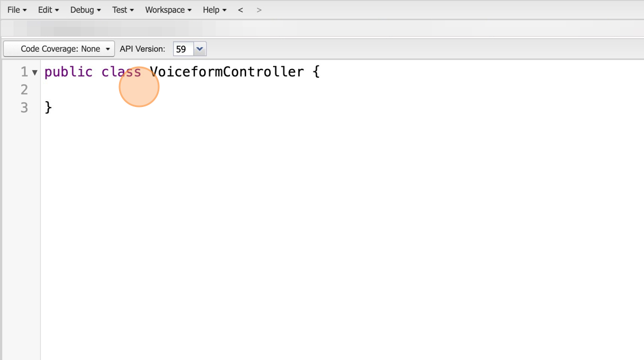Open the Help menu

214,10
